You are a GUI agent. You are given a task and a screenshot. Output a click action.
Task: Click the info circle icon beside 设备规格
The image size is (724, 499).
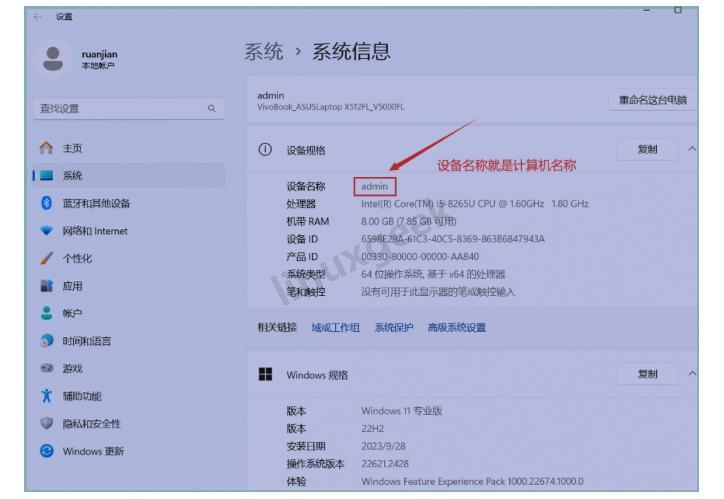(265, 150)
